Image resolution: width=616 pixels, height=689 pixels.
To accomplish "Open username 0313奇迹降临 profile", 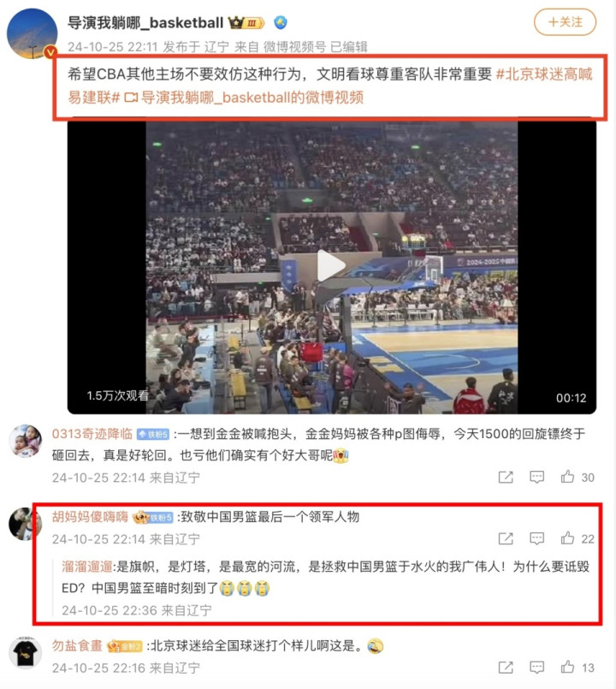I will (92, 434).
